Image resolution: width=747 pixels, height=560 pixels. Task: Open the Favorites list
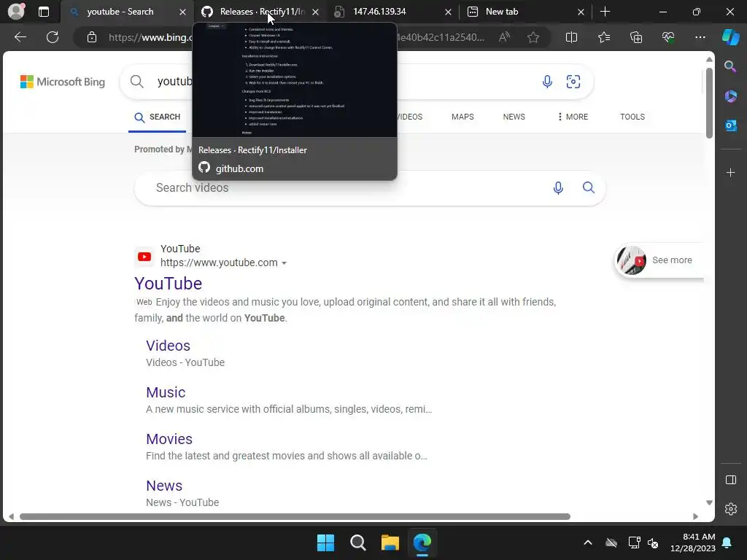(603, 37)
